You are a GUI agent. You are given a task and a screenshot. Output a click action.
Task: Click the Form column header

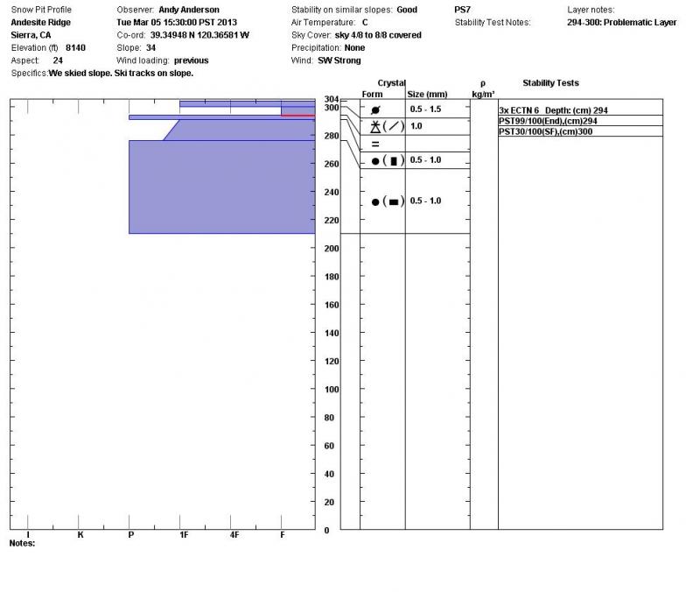coord(372,94)
